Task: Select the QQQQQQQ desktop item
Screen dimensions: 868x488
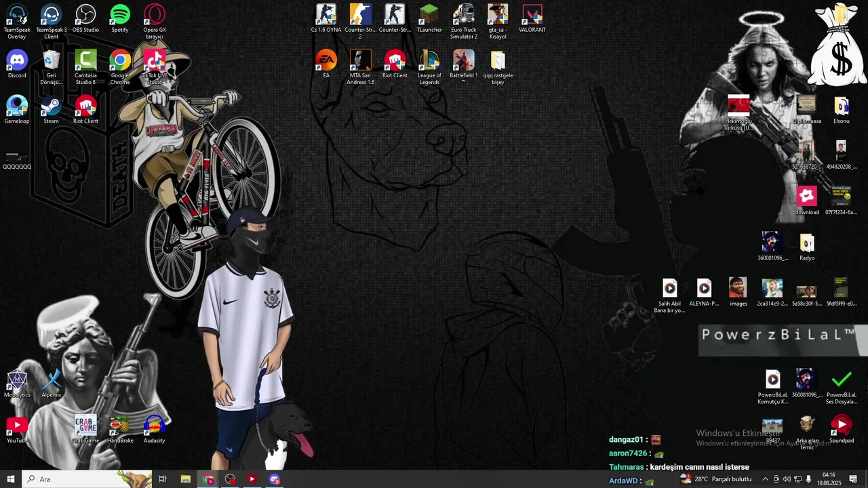Action: point(17,159)
